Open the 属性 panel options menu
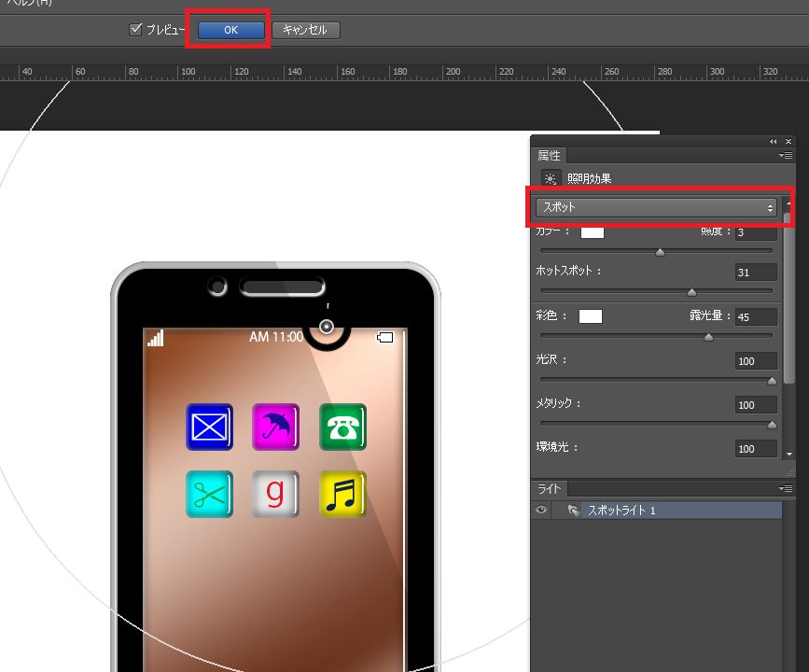This screenshot has height=672, width=809. point(788,156)
